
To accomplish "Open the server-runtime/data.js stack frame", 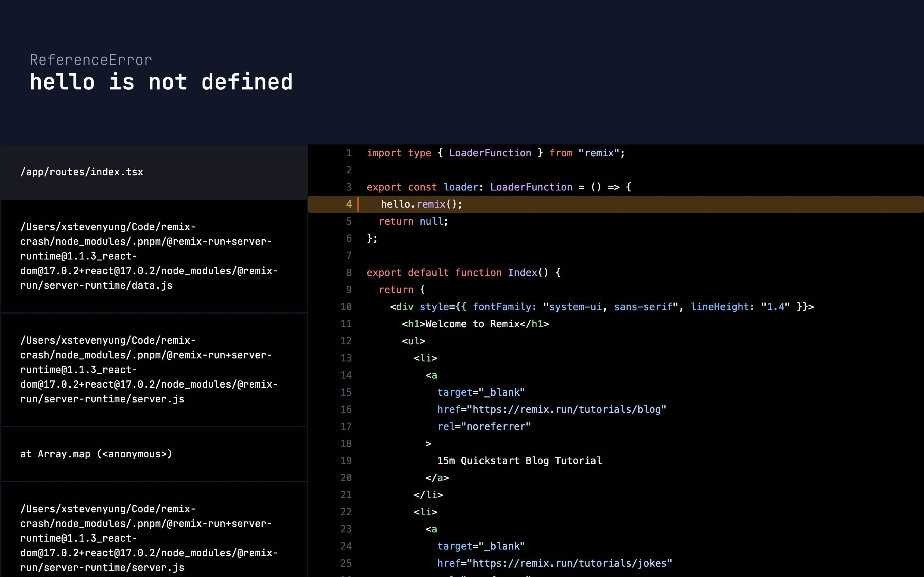I will tap(149, 256).
